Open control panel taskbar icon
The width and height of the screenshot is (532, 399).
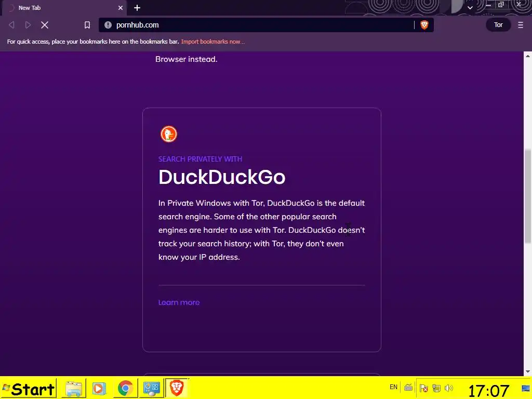151,389
